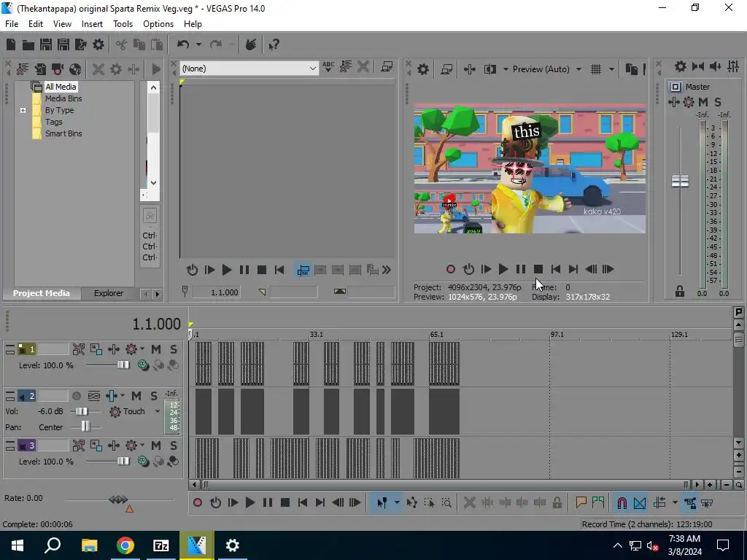Open the Insert menu
Screen dimensions: 747x560
pyautogui.click(x=92, y=24)
